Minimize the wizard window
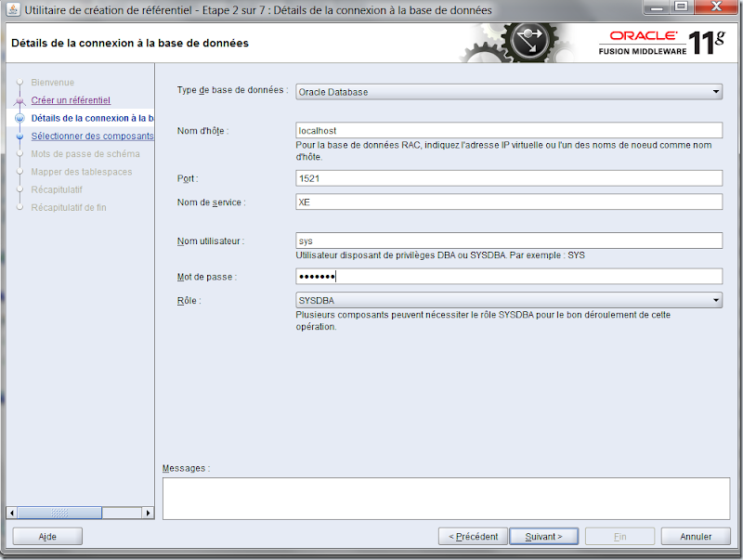Image resolution: width=743 pixels, height=560 pixels. click(657, 7)
